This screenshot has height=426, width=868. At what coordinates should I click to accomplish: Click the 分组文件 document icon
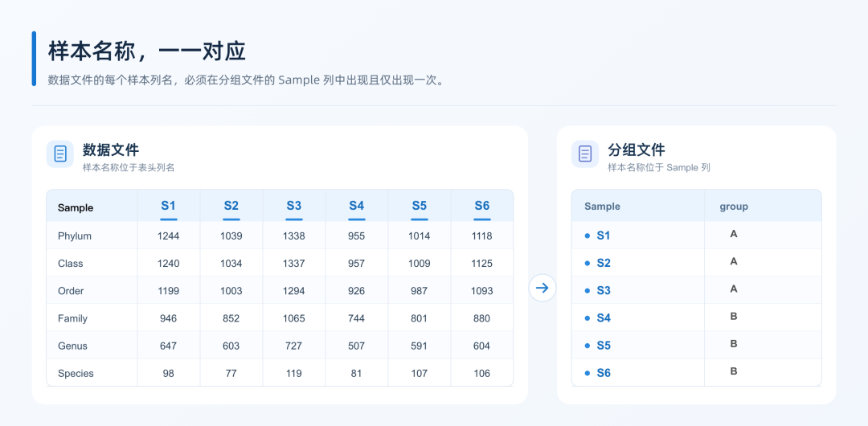point(585,154)
